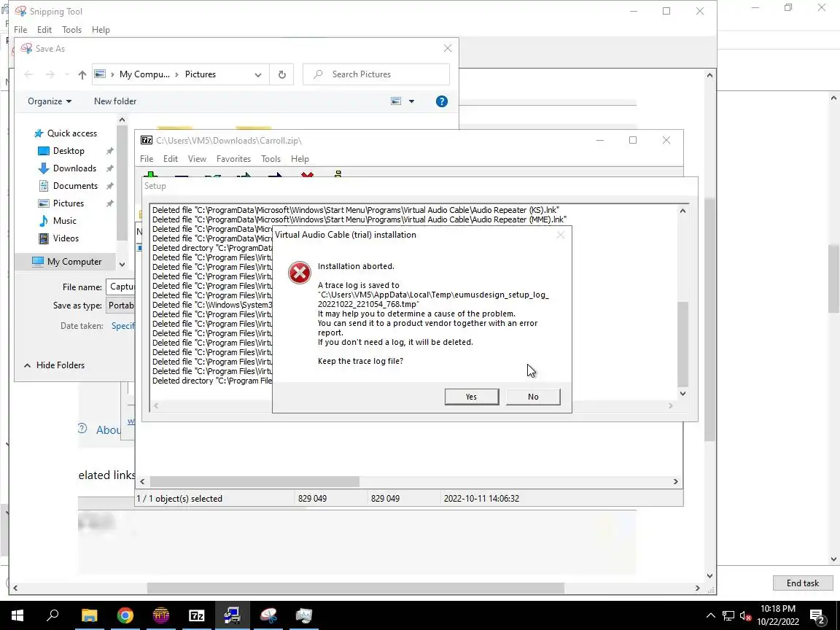Open 7-Zip Tools menu
840x630 pixels.
pos(271,158)
